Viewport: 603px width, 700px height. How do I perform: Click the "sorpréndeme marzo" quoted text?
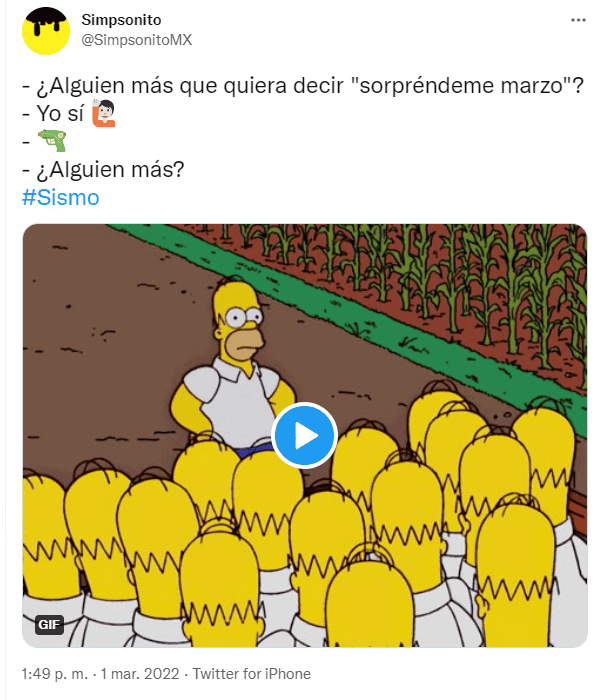pyautogui.click(x=461, y=85)
